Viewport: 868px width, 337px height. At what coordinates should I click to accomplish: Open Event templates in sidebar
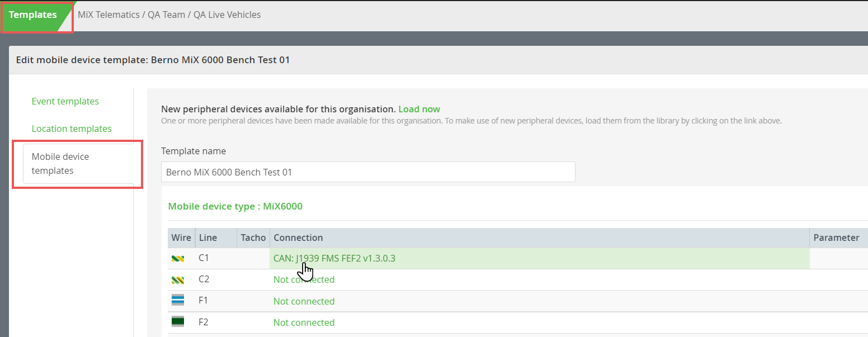pos(65,101)
